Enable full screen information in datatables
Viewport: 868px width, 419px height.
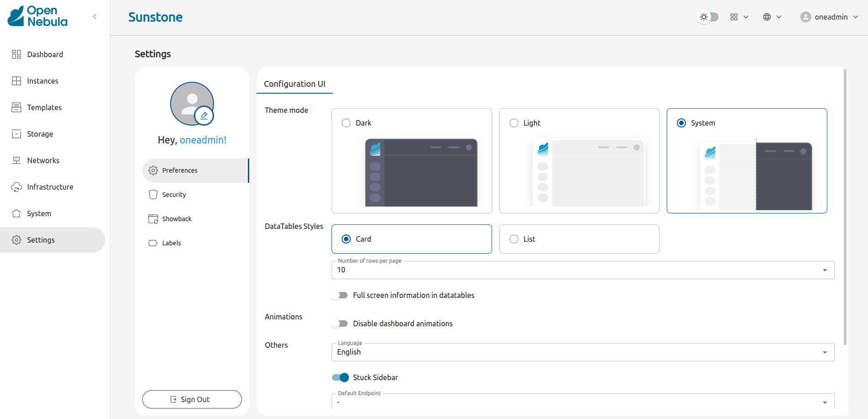pyautogui.click(x=339, y=295)
